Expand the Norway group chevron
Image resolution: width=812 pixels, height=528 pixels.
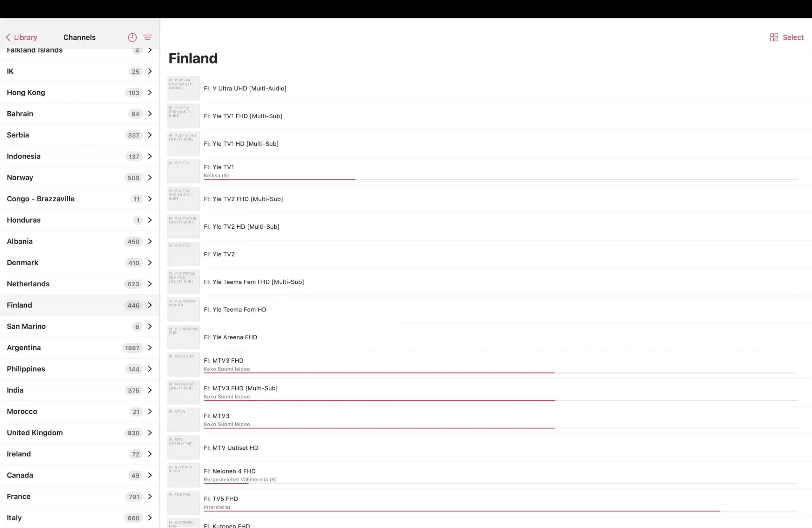[x=150, y=178]
